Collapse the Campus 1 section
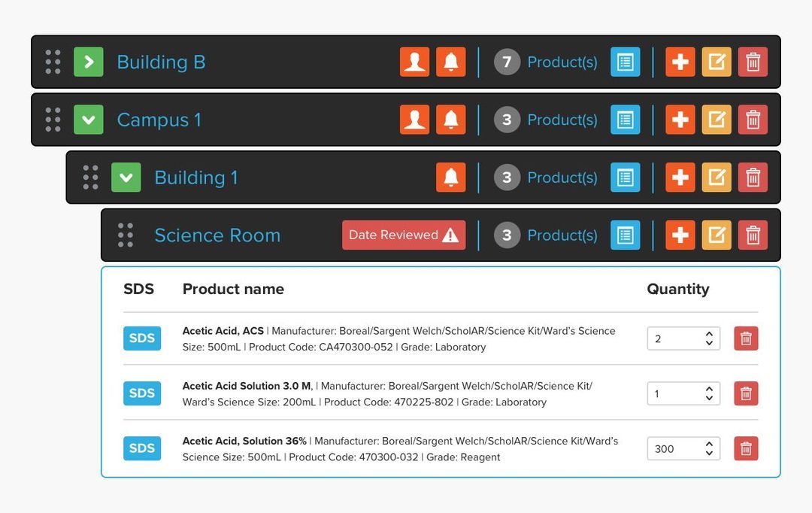812x513 pixels. (x=88, y=119)
